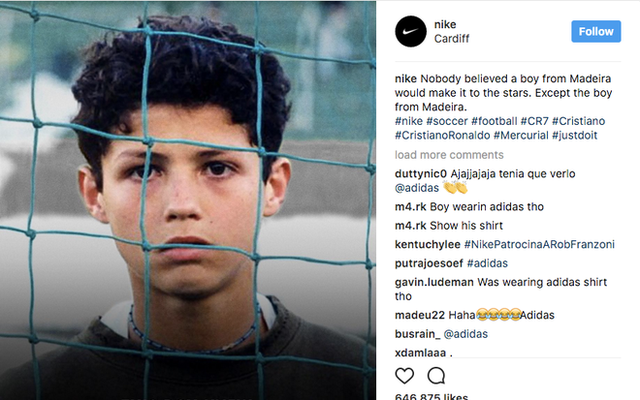Open comments with the speech bubble icon

(x=436, y=376)
